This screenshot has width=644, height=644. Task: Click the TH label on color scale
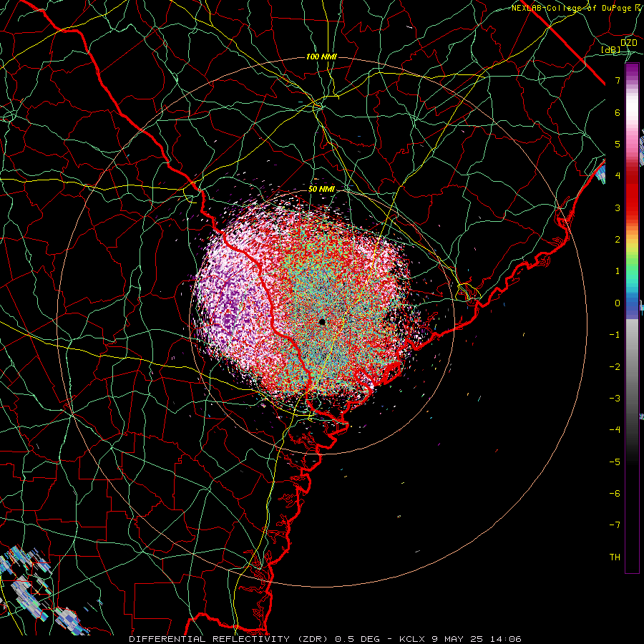(x=615, y=557)
